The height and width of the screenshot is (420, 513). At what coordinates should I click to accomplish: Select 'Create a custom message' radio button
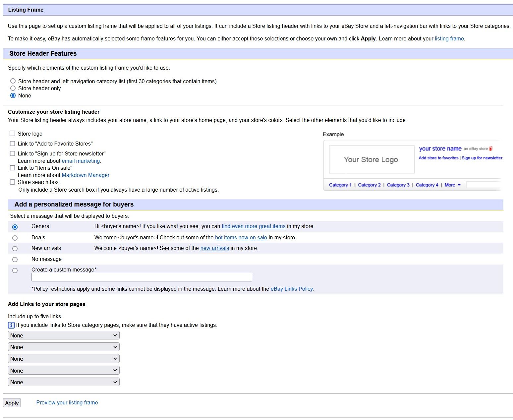pyautogui.click(x=15, y=270)
